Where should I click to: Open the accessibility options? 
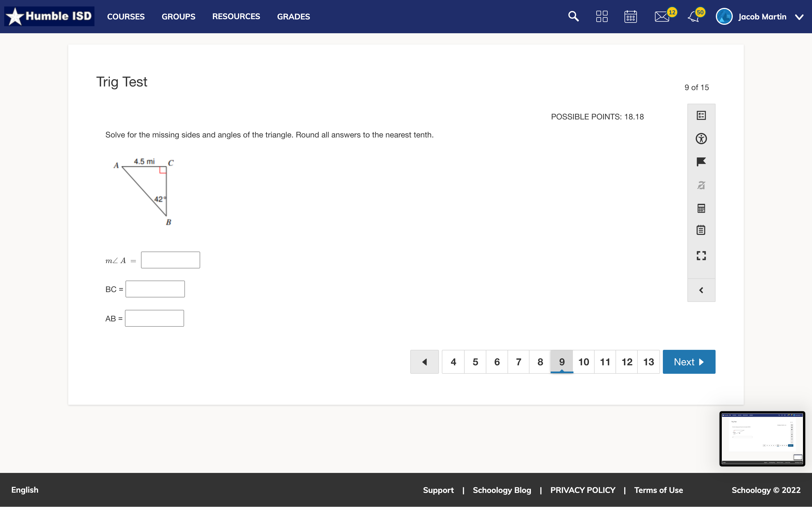[701, 139]
